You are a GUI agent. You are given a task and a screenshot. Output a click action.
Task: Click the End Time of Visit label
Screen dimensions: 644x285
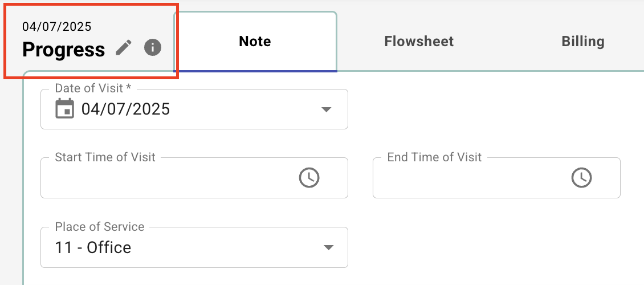coord(434,157)
